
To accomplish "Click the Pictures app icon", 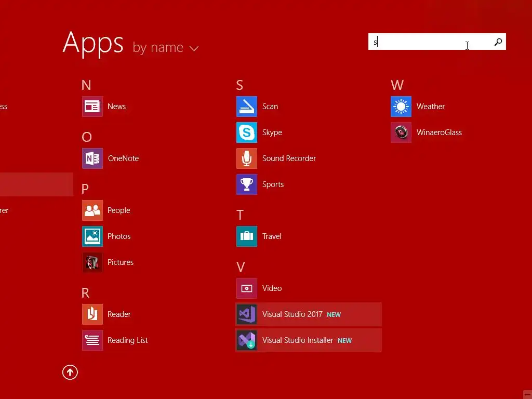I will point(92,262).
